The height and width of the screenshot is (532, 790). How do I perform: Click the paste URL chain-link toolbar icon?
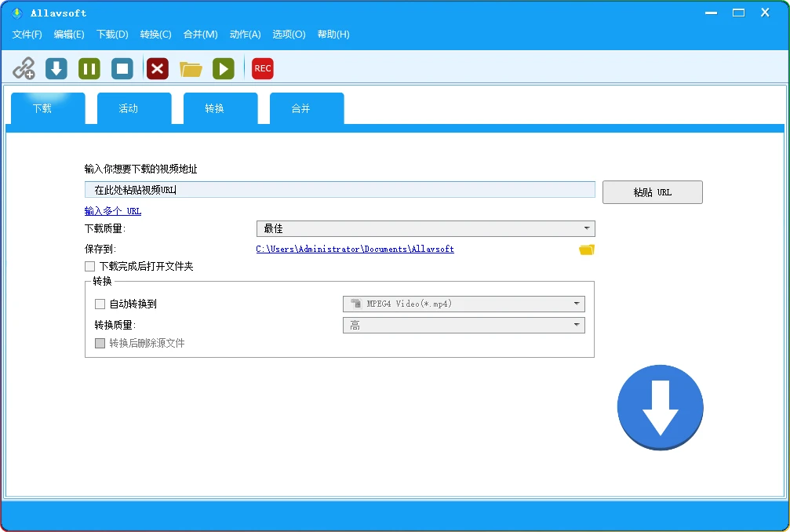click(x=24, y=68)
